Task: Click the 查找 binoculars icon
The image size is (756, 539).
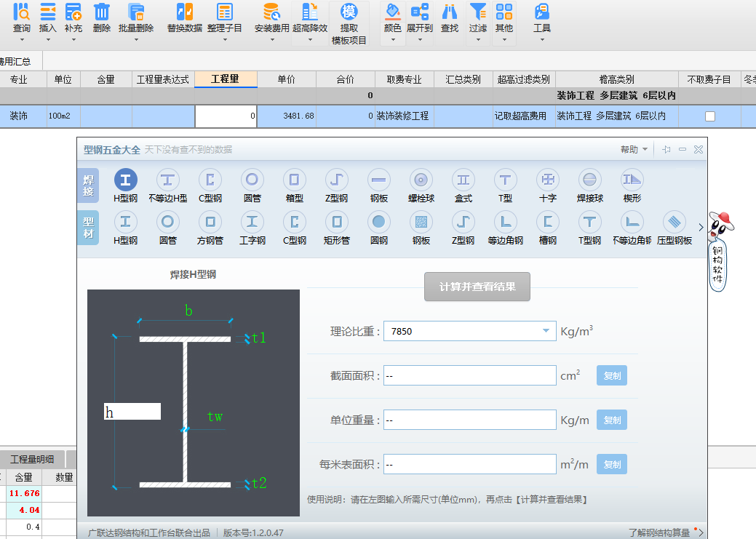Action: (450, 12)
